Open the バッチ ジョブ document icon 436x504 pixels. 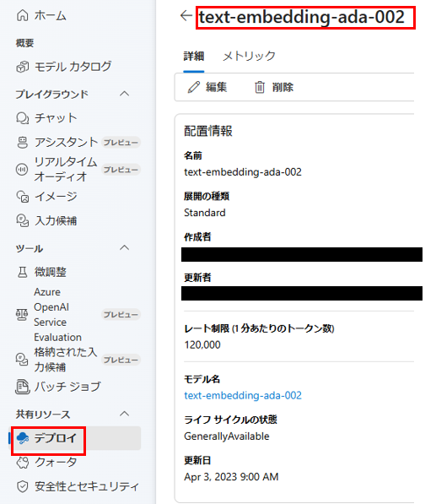click(x=23, y=387)
